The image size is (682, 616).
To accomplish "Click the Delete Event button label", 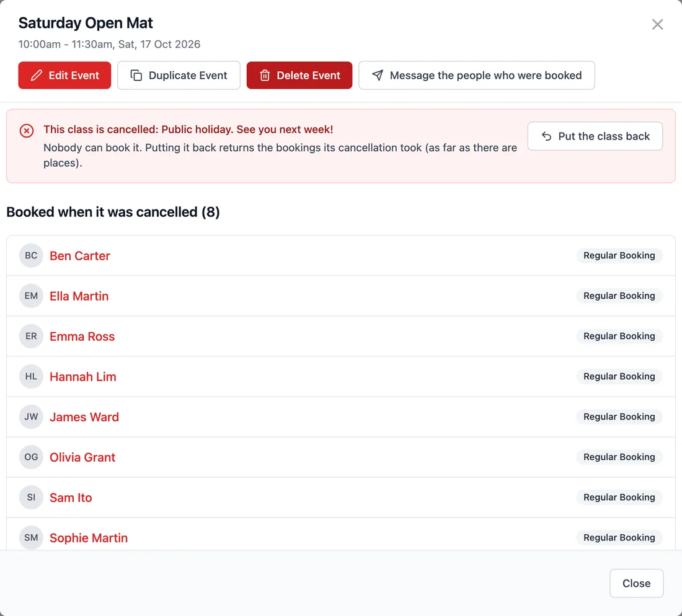I will click(308, 75).
